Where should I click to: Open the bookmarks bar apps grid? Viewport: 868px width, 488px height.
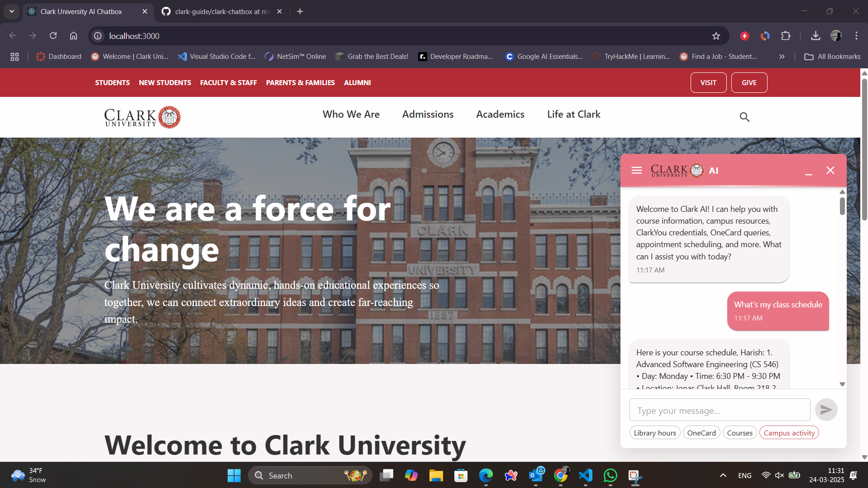[14, 57]
